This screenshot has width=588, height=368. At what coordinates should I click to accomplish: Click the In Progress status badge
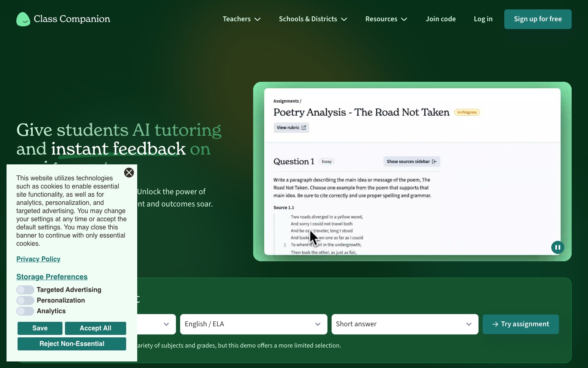[x=467, y=112]
